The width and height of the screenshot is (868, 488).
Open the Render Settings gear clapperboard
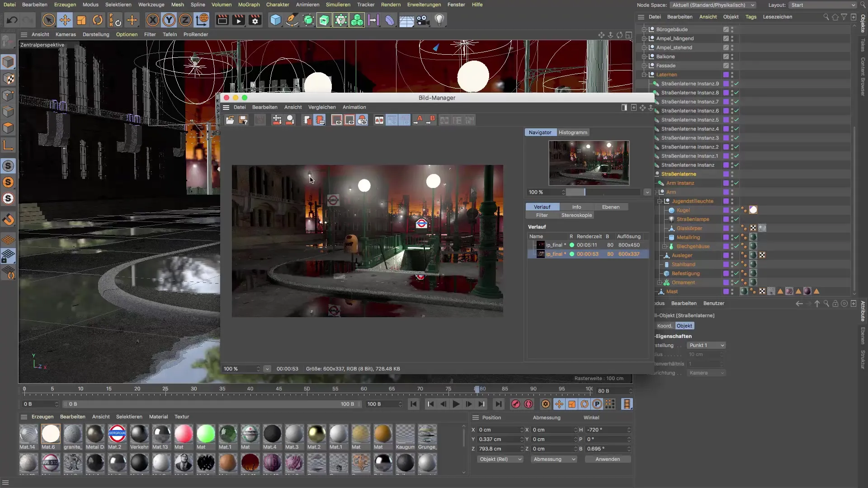[255, 20]
